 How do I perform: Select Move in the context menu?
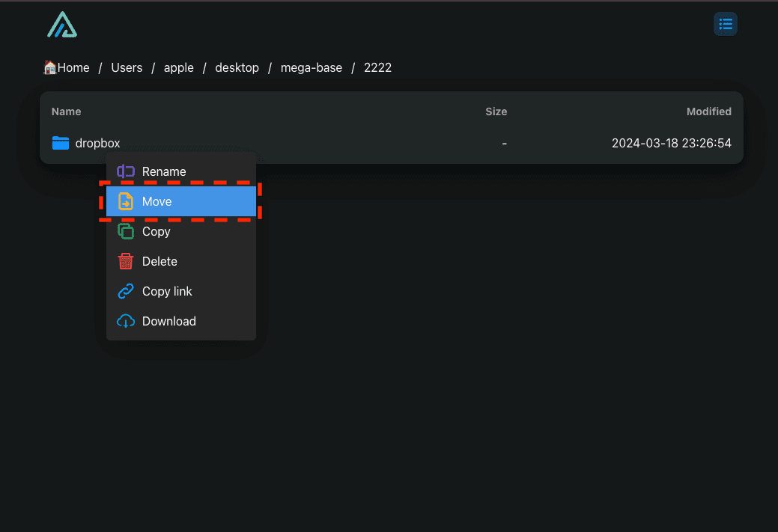click(181, 201)
